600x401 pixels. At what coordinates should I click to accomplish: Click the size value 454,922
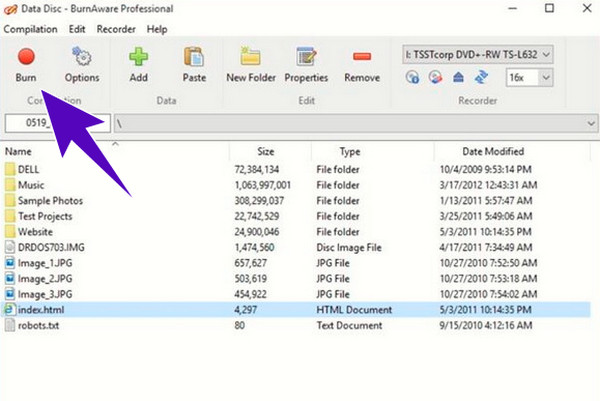pos(250,295)
